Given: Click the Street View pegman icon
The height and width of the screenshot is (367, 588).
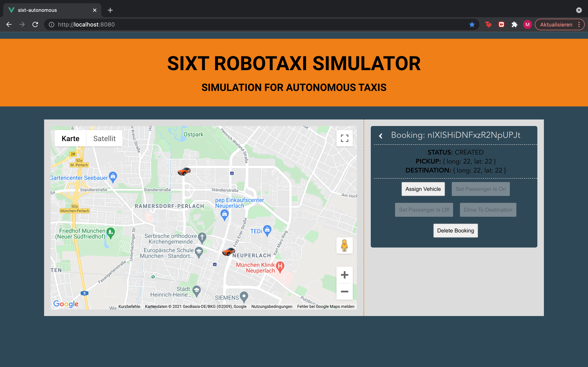Looking at the screenshot, I should tap(344, 245).
